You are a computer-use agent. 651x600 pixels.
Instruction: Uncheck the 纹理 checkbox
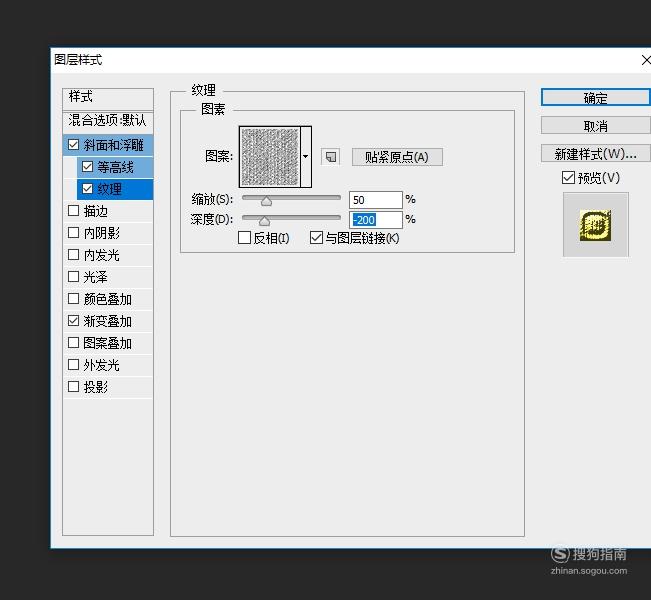click(x=87, y=189)
